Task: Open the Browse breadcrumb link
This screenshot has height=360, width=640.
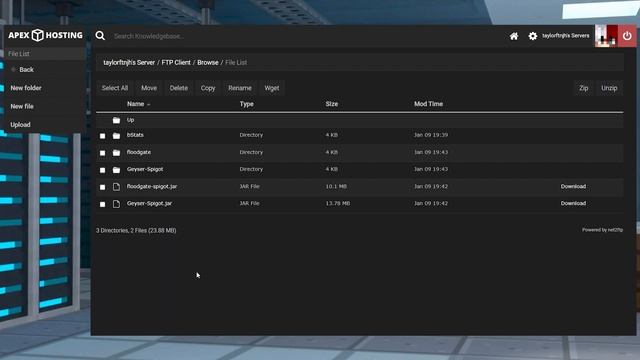Action: click(x=208, y=63)
